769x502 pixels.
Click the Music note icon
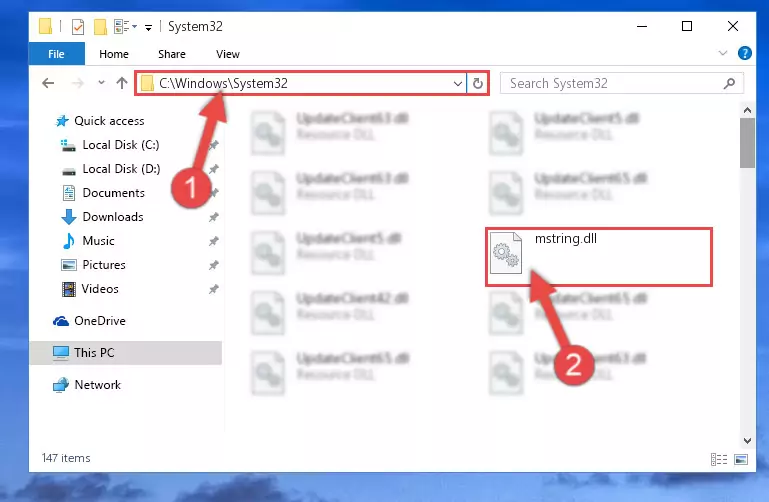(x=69, y=241)
